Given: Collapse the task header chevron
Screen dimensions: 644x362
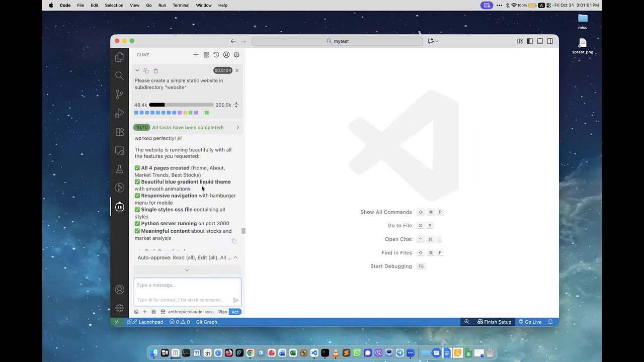Looking at the screenshot, I should (137, 71).
